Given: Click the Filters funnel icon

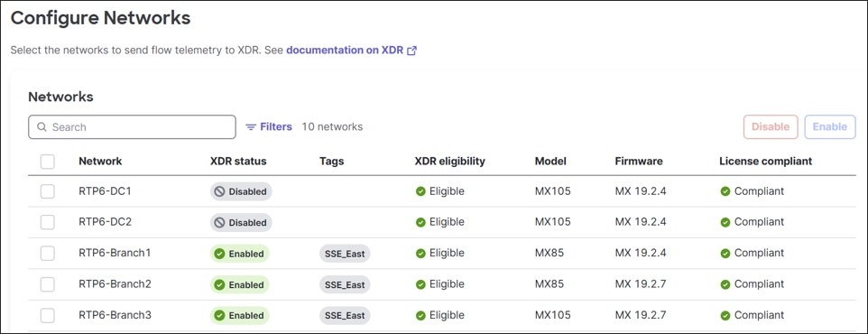Looking at the screenshot, I should pyautogui.click(x=251, y=127).
